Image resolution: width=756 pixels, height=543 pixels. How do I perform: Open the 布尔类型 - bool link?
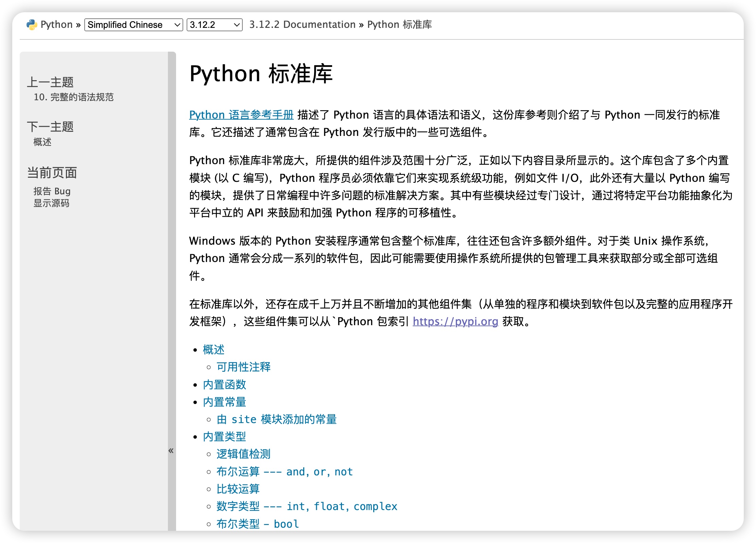[x=258, y=524]
